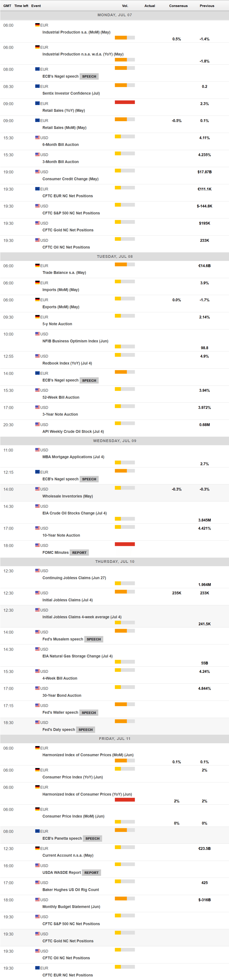
Task: Click the Previous column header
Action: [x=207, y=6]
